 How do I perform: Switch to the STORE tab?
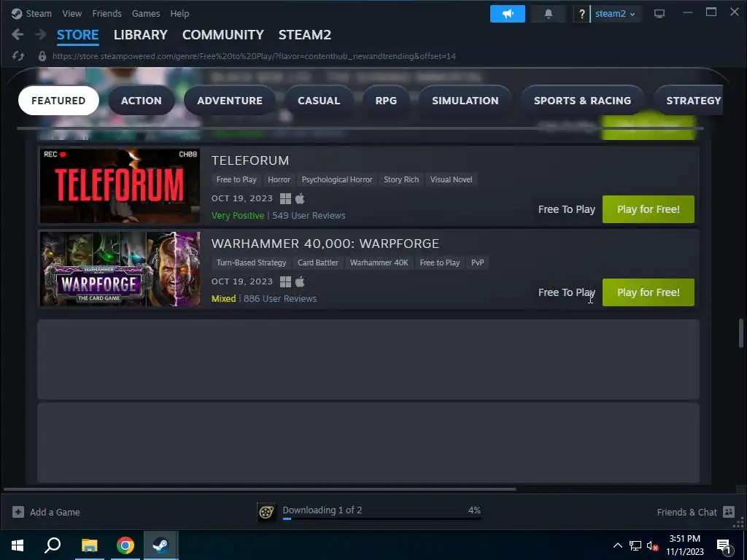click(x=77, y=35)
